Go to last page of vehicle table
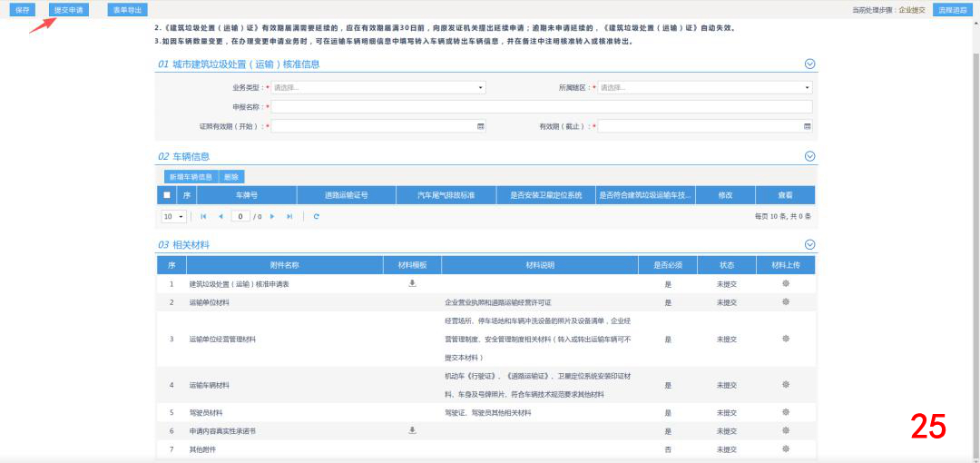Image resolution: width=980 pixels, height=463 pixels. tap(289, 216)
